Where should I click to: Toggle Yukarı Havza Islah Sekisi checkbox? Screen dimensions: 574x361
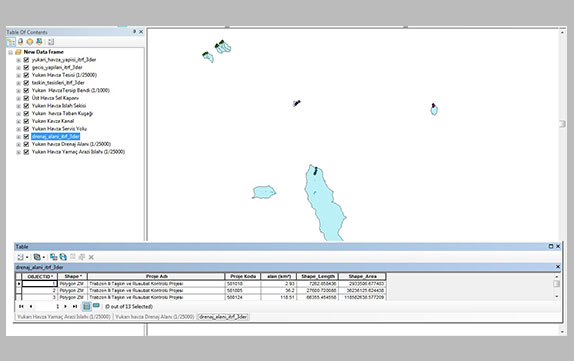pos(26,106)
